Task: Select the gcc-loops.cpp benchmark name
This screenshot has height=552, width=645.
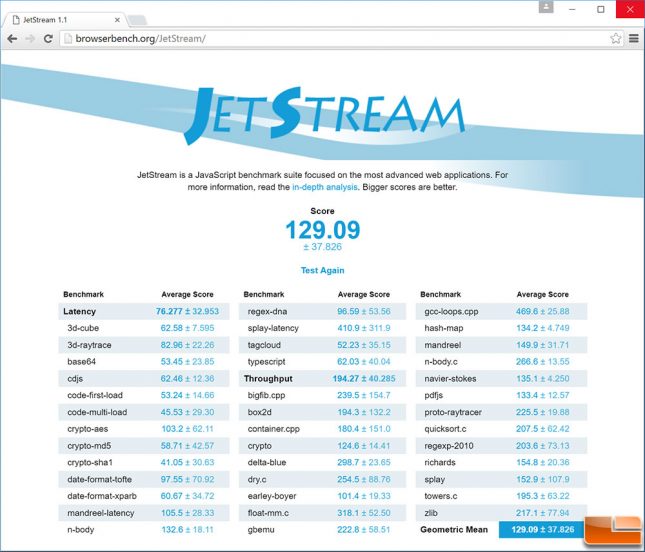Action: [451, 311]
